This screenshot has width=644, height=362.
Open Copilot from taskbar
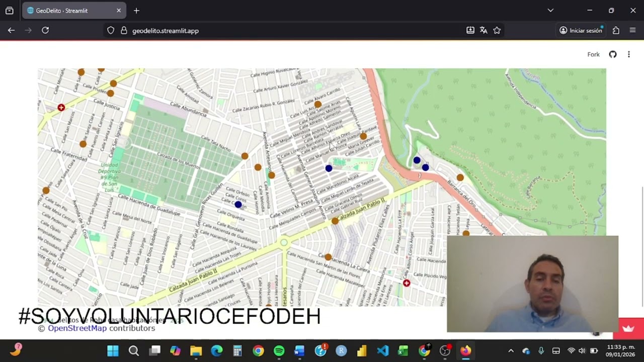coord(175,350)
